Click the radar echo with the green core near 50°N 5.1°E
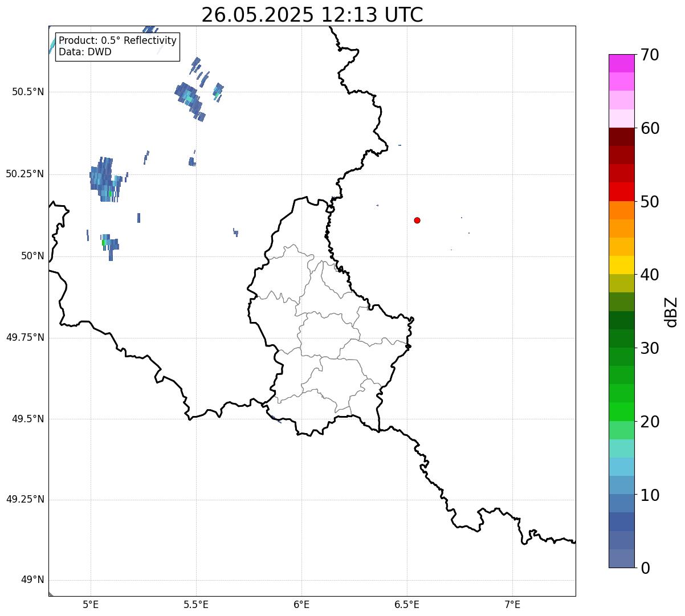This screenshot has width=685, height=616. click(x=109, y=246)
